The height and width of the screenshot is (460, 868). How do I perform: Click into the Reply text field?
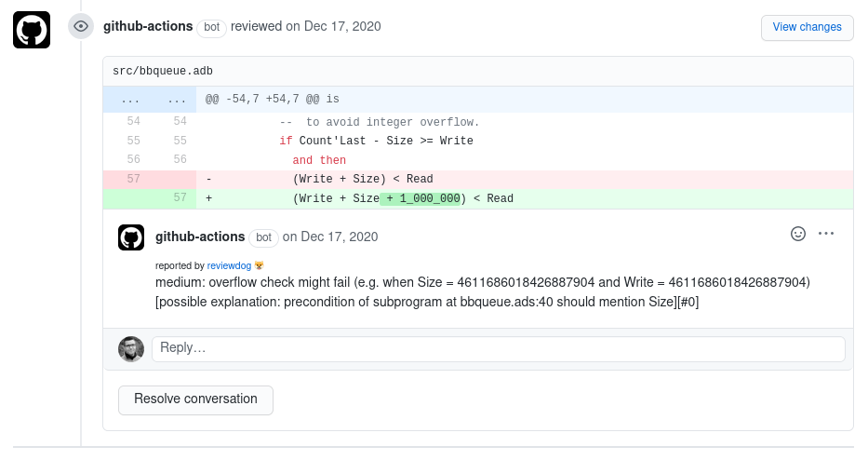[498, 348]
